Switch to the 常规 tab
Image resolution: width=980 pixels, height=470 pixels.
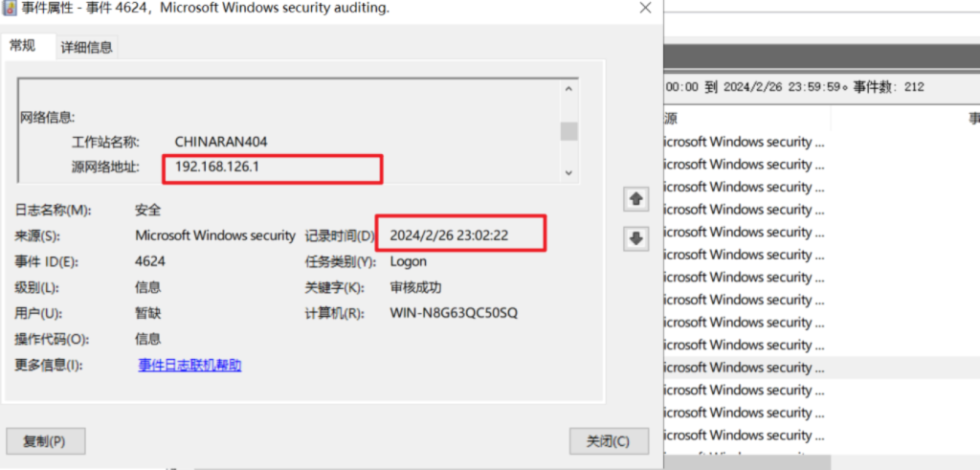(23, 46)
